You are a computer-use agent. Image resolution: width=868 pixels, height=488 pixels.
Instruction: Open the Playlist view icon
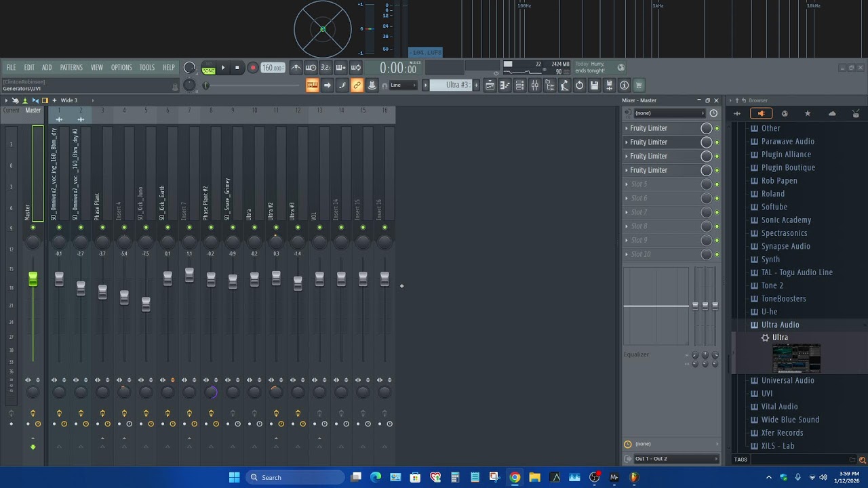coord(490,85)
